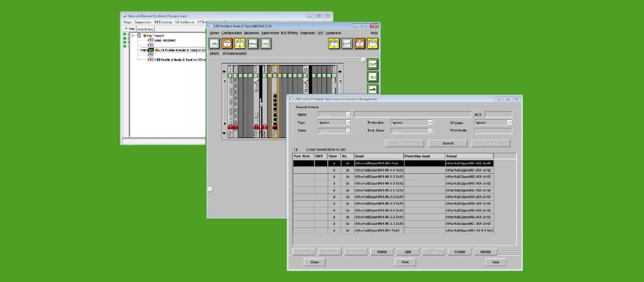Open the MS-SPRing menu
This screenshot has height=282, width=644.
[x=289, y=33]
